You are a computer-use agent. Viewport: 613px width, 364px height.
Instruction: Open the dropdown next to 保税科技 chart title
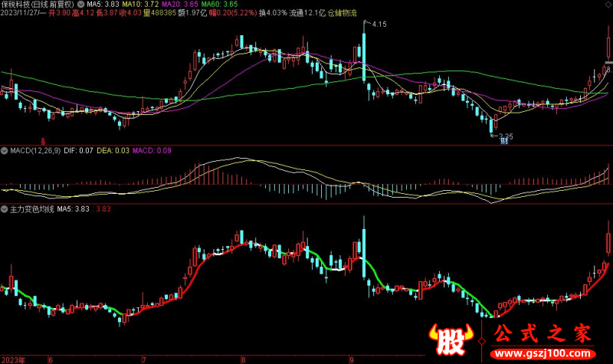(x=81, y=5)
